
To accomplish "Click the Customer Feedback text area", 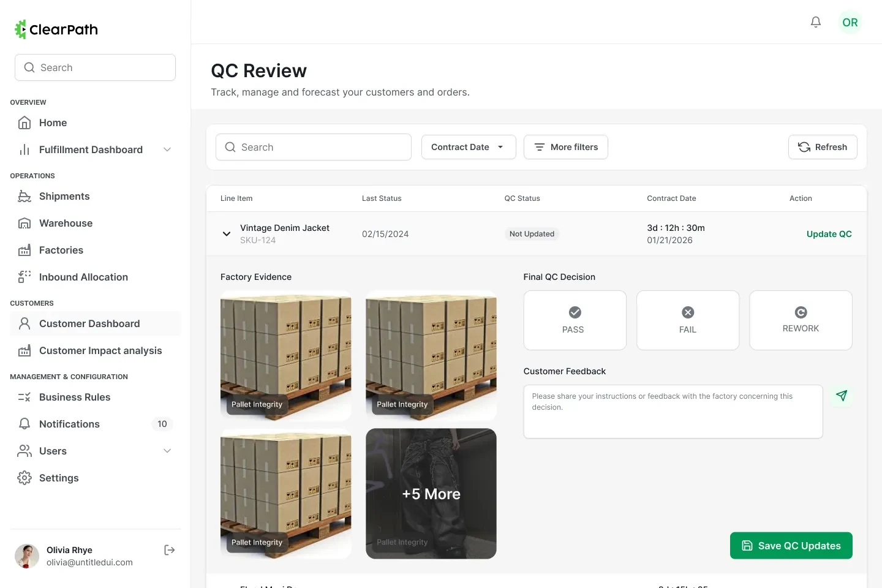I will coord(673,412).
